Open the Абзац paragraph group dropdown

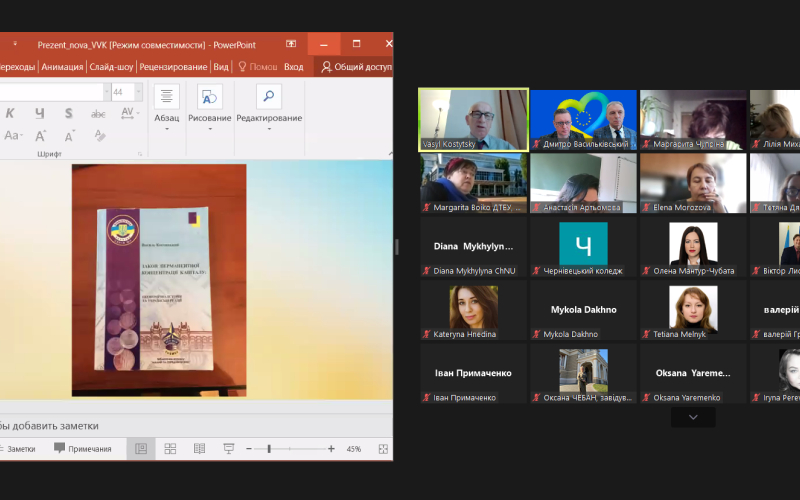[167, 108]
